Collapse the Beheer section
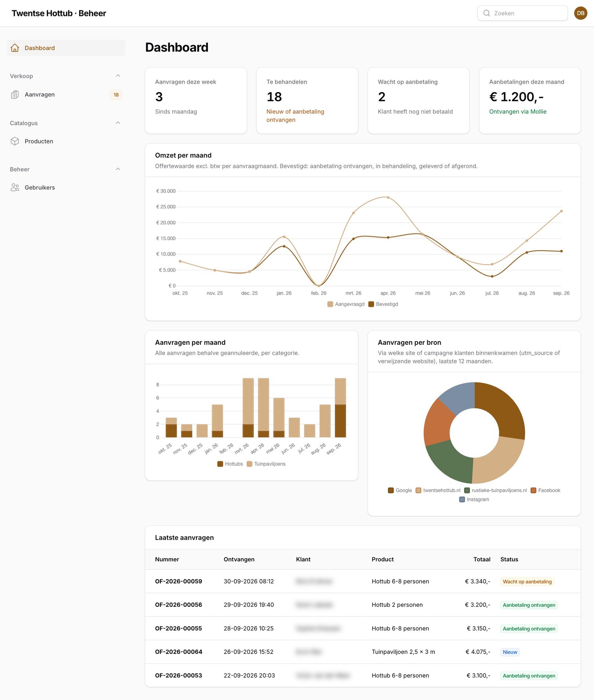594x700 pixels. pyautogui.click(x=118, y=169)
